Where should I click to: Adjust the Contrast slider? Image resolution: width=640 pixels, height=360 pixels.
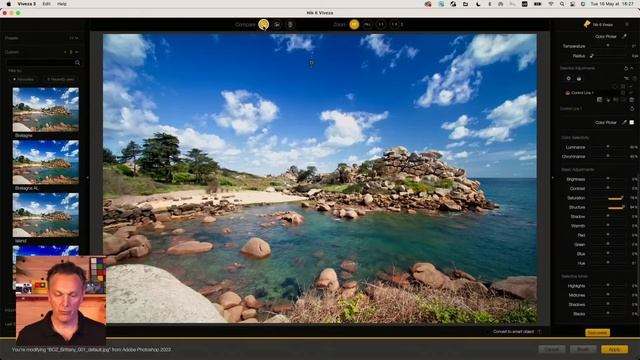click(608, 188)
